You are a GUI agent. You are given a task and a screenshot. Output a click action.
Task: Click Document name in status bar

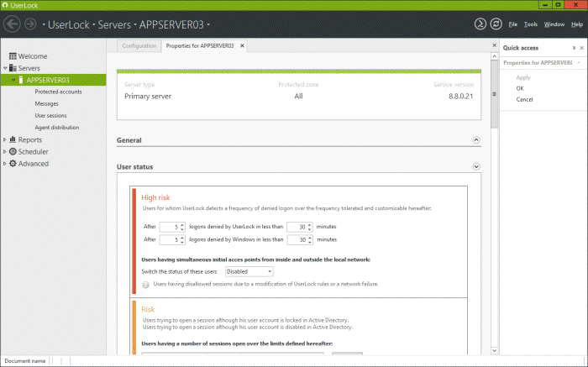(24, 361)
